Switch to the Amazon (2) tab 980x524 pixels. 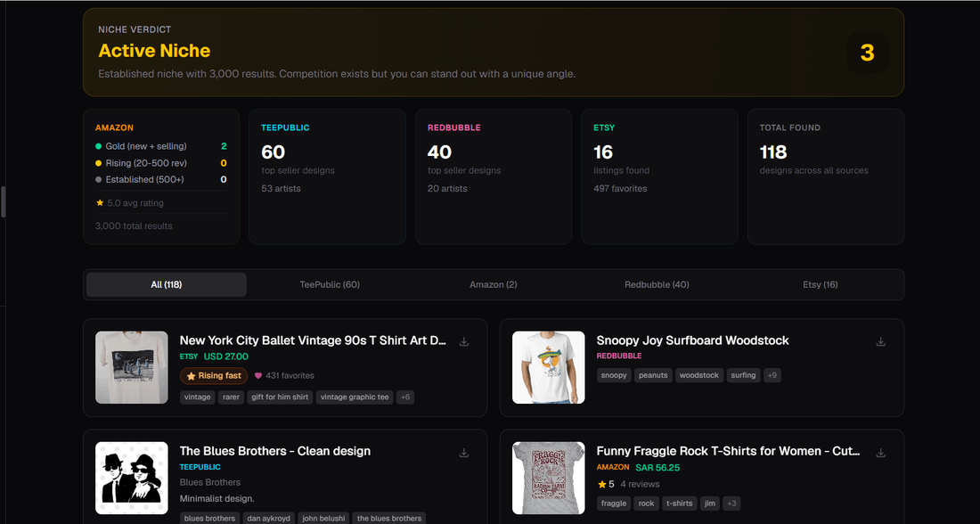click(494, 284)
